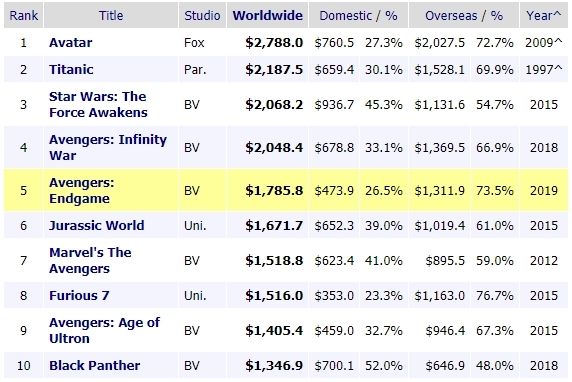Open the Furious 7 link
The height and width of the screenshot is (382, 572).
[x=79, y=295]
